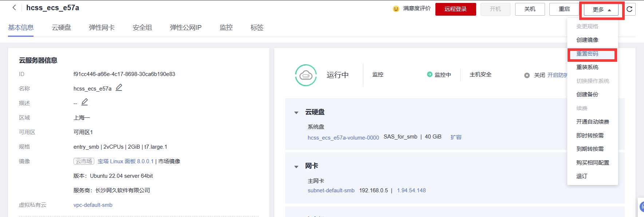Open the 弹性公网IP tab
The width and height of the screenshot is (644, 217).
pyautogui.click(x=186, y=28)
